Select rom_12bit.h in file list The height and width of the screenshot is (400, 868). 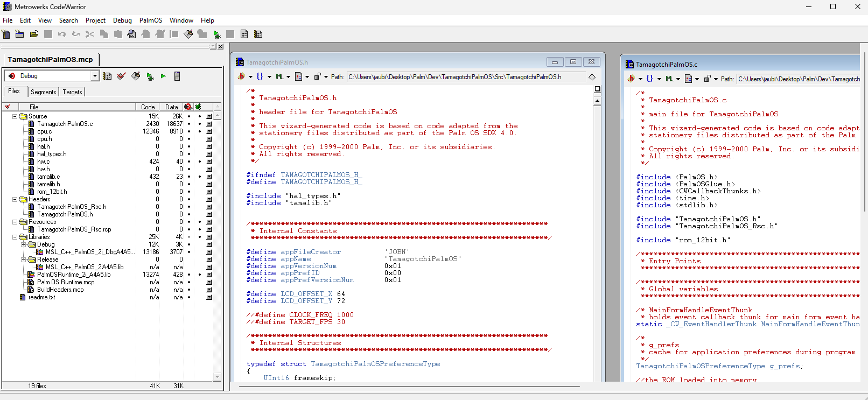point(52,192)
